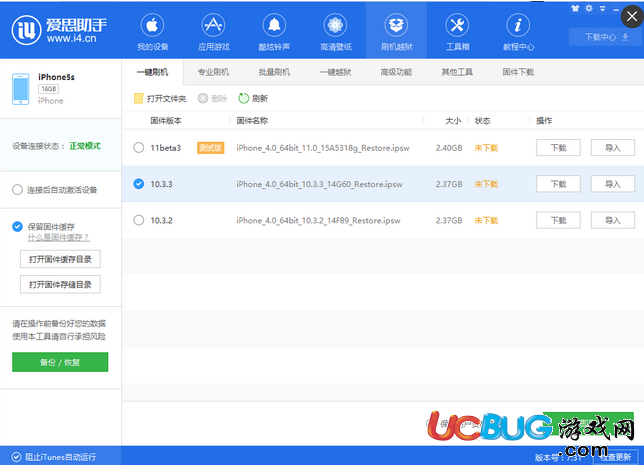Close overlay with round X button
The image size is (644, 465).
click(632, 16)
